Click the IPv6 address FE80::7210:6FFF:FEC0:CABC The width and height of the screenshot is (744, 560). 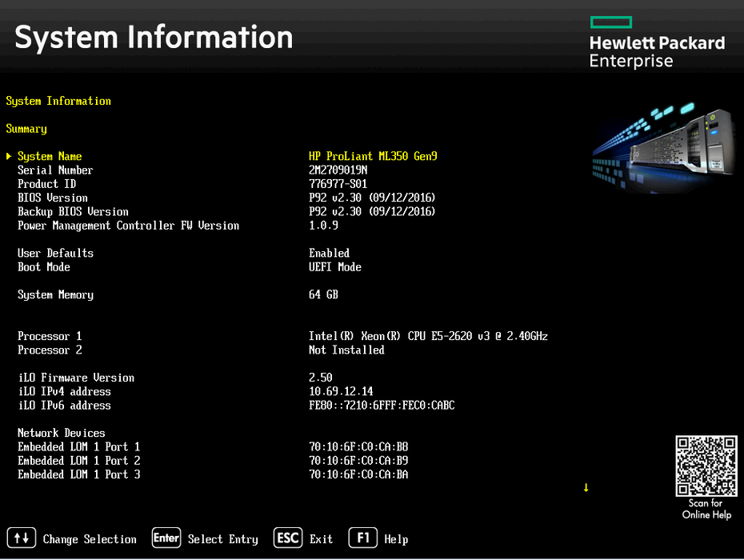tap(382, 406)
